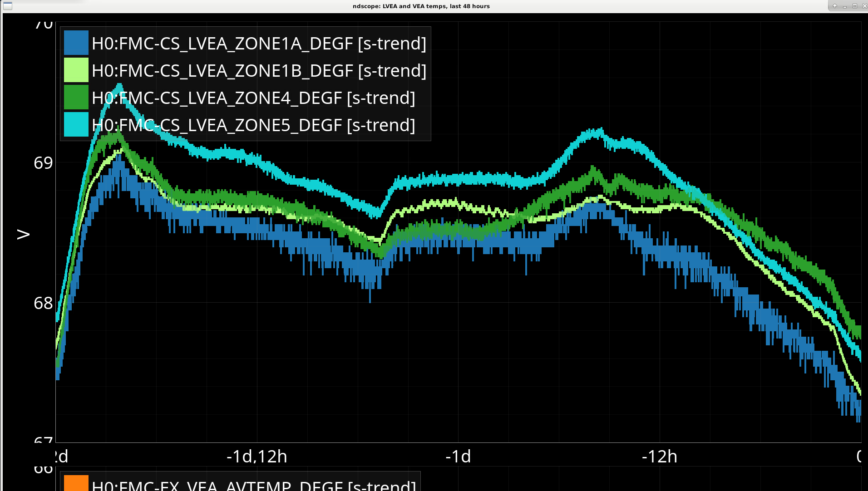Click the light green ZONE1B legend swatch

pyautogui.click(x=76, y=70)
